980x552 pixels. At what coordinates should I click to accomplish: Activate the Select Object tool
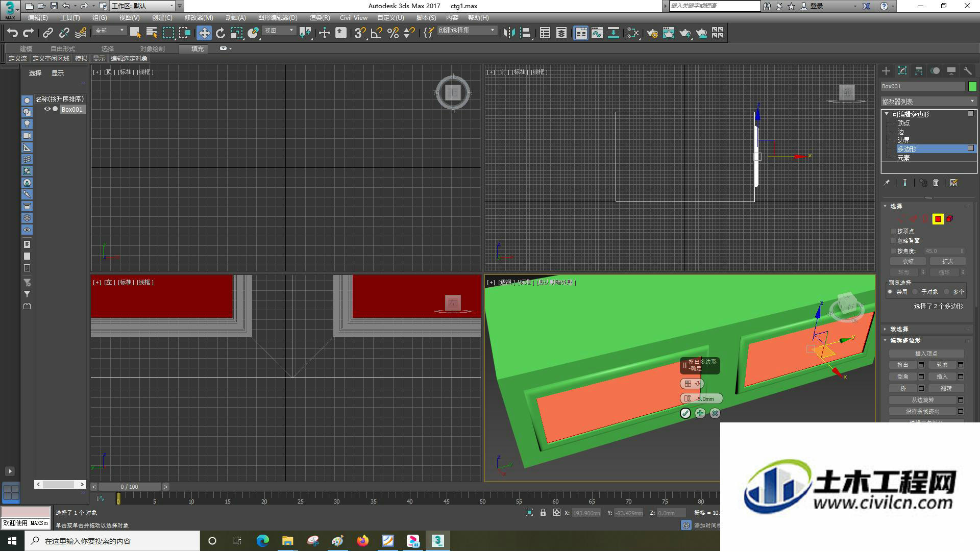point(135,33)
